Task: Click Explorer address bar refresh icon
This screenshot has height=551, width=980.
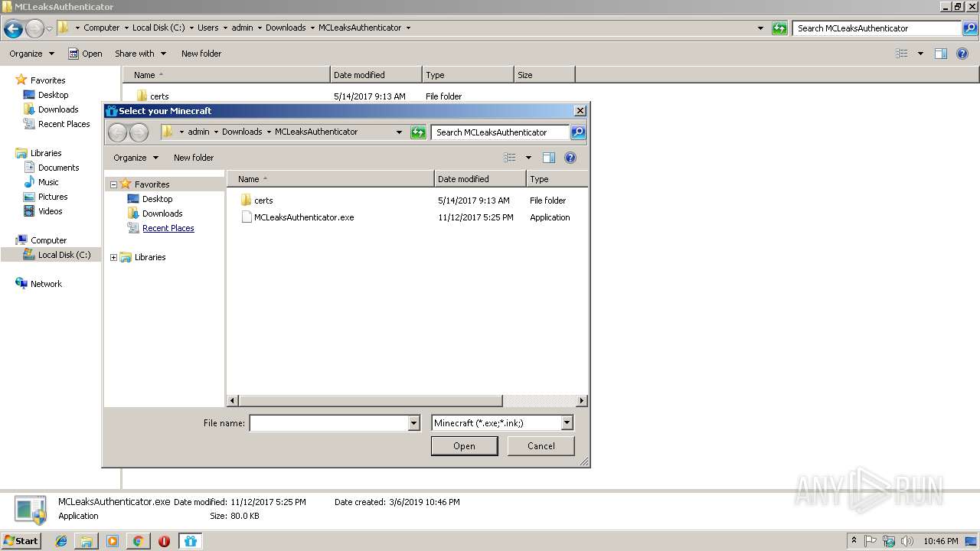Action: pyautogui.click(x=779, y=28)
